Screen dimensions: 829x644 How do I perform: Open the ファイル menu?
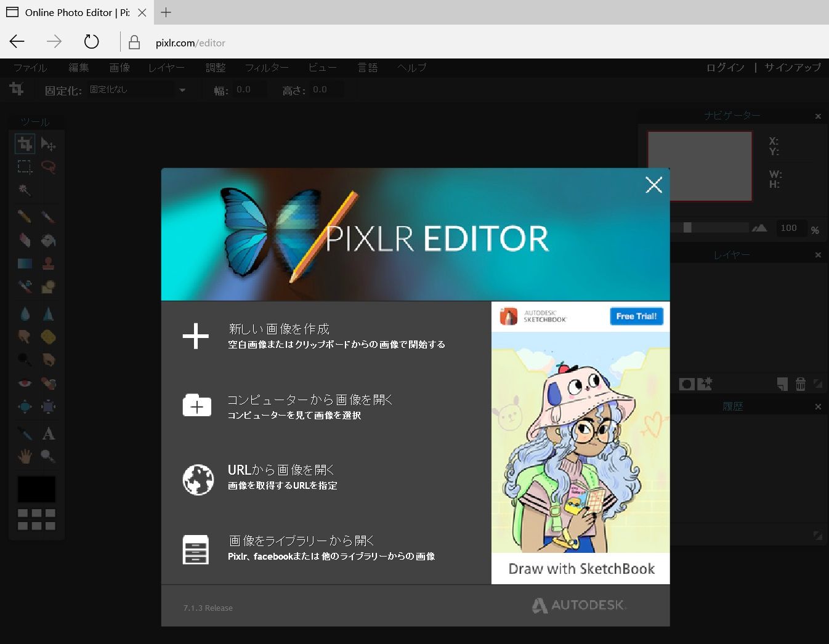tap(30, 68)
